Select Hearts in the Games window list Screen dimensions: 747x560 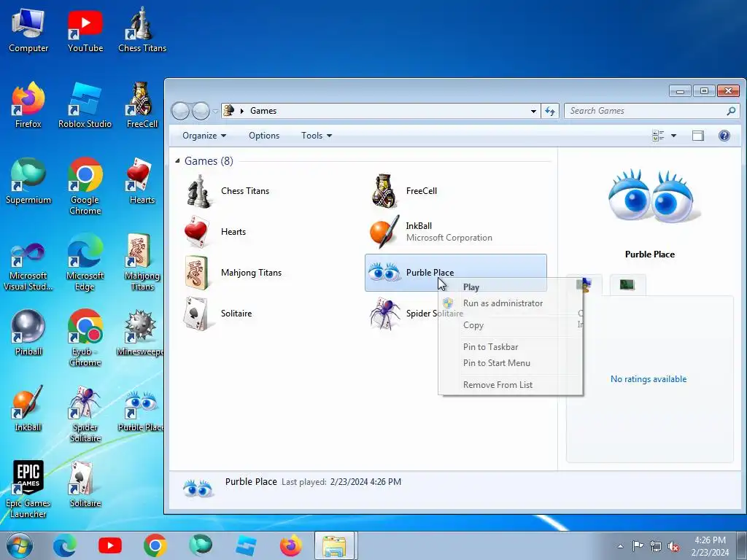(215, 231)
